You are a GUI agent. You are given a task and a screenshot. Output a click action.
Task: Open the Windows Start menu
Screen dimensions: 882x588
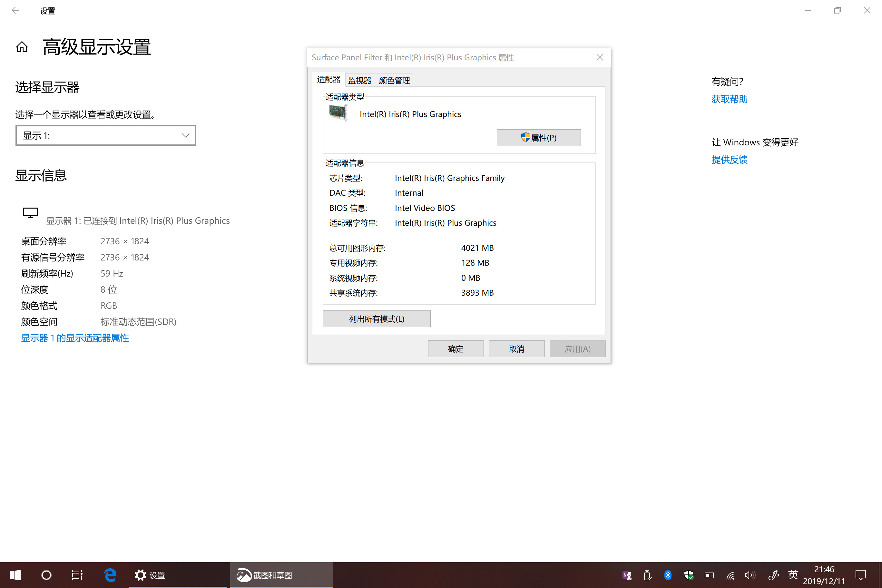coord(15,575)
